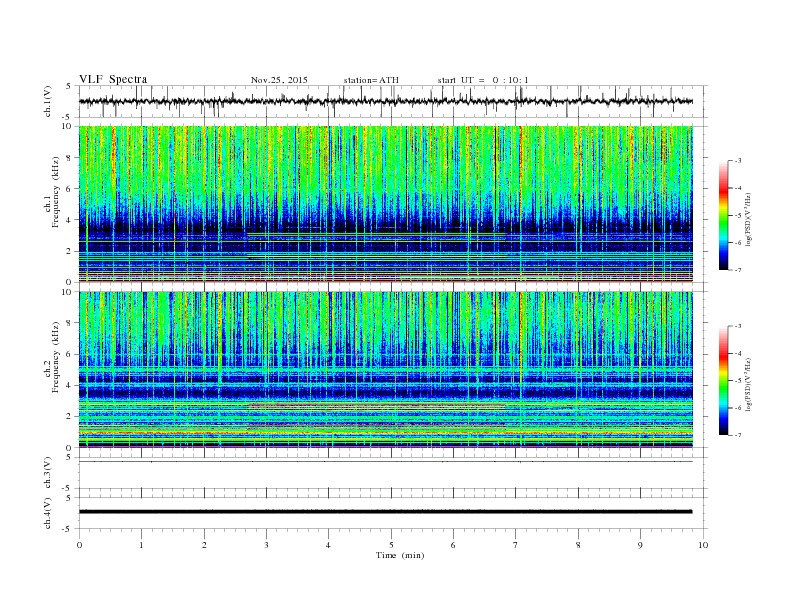Click the ch.2 colorbar "log(PSD)(V²/Hz)" label

[748, 384]
